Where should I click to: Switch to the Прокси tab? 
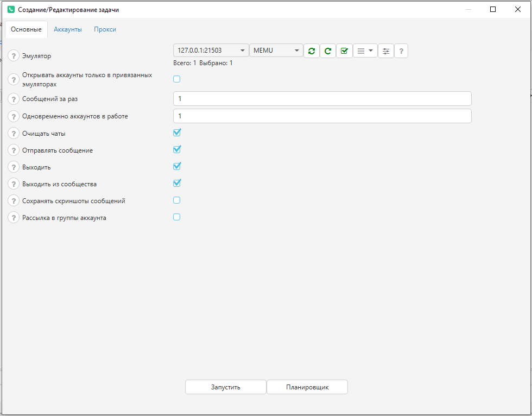click(x=105, y=29)
